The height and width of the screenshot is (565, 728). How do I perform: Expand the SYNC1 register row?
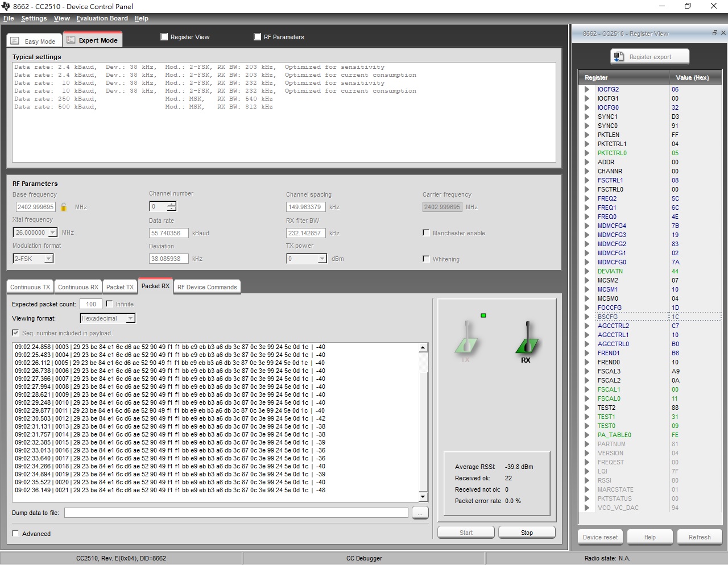pyautogui.click(x=587, y=117)
